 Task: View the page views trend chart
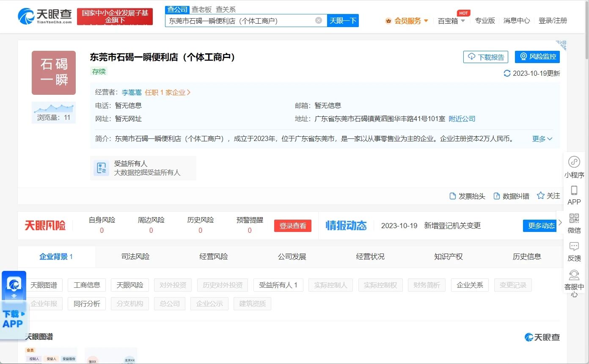pos(54,108)
